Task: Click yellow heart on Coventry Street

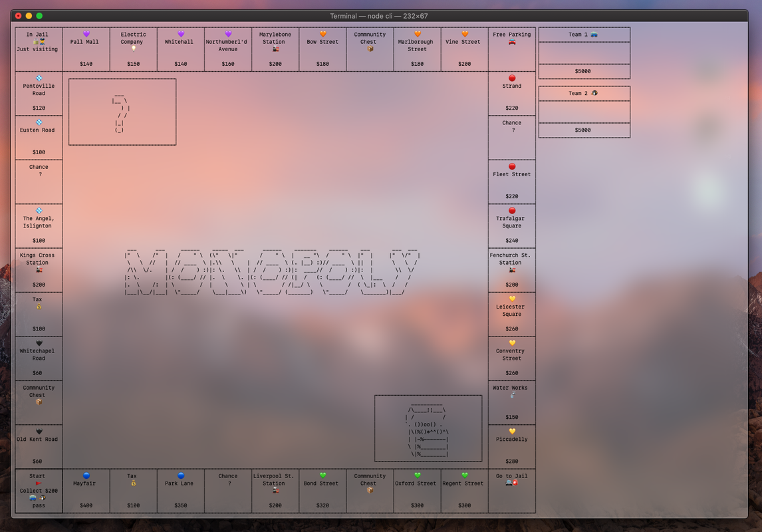Action: pos(512,343)
